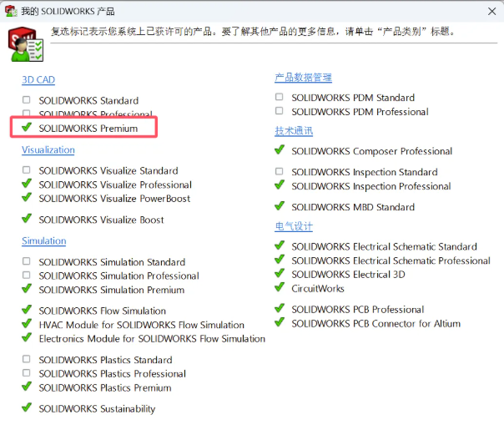Screen dimensions: 504x440
Task: Click check mark for SOLIDWORKS Visualize Professional
Action: coord(27,184)
